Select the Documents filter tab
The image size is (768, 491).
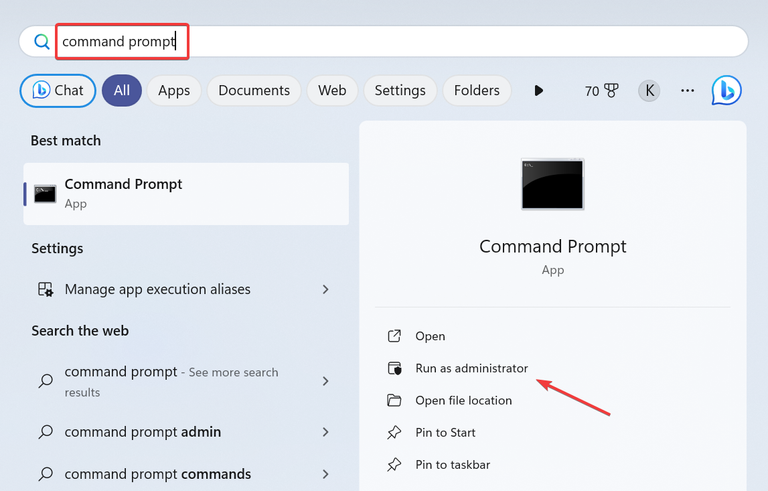(254, 91)
